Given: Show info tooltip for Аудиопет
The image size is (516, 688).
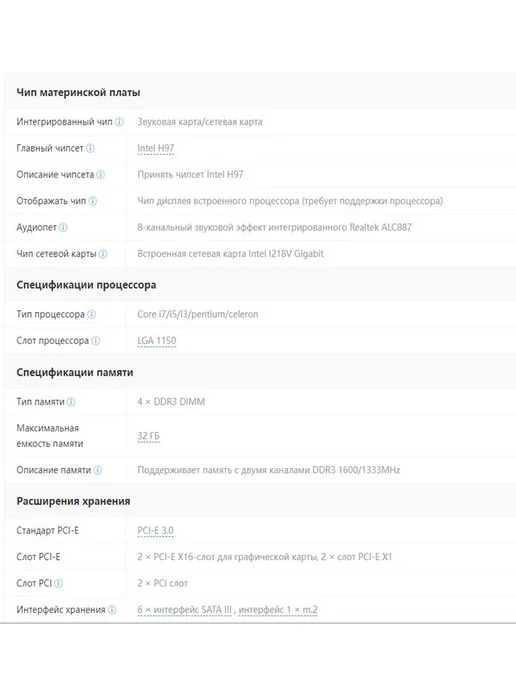Looking at the screenshot, I should 63,227.
